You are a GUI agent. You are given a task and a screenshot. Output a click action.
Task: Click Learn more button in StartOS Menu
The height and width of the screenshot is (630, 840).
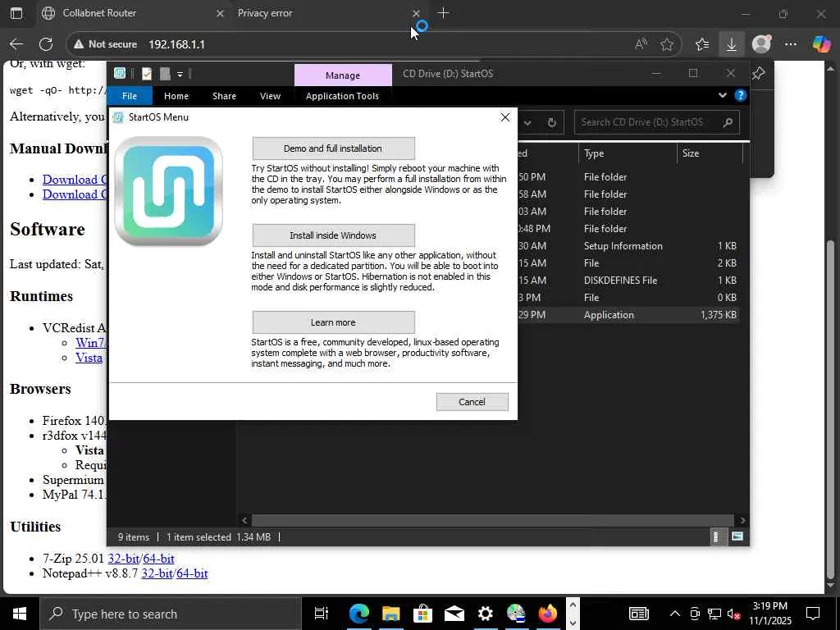coord(333,322)
